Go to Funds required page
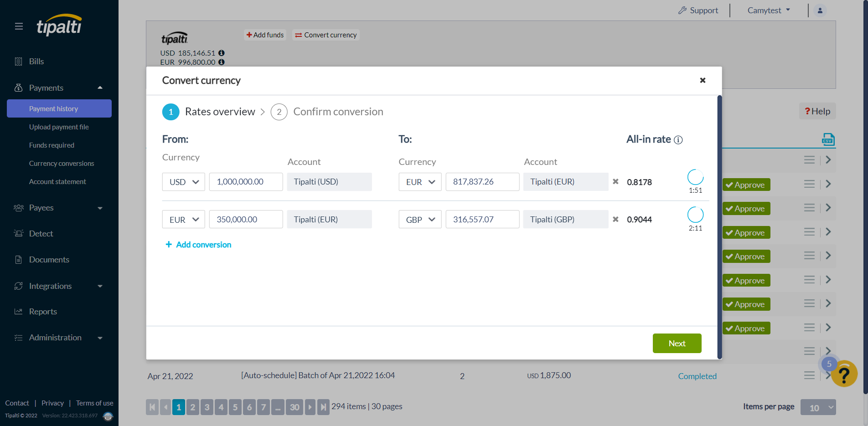Image resolution: width=868 pixels, height=426 pixels. coord(52,145)
